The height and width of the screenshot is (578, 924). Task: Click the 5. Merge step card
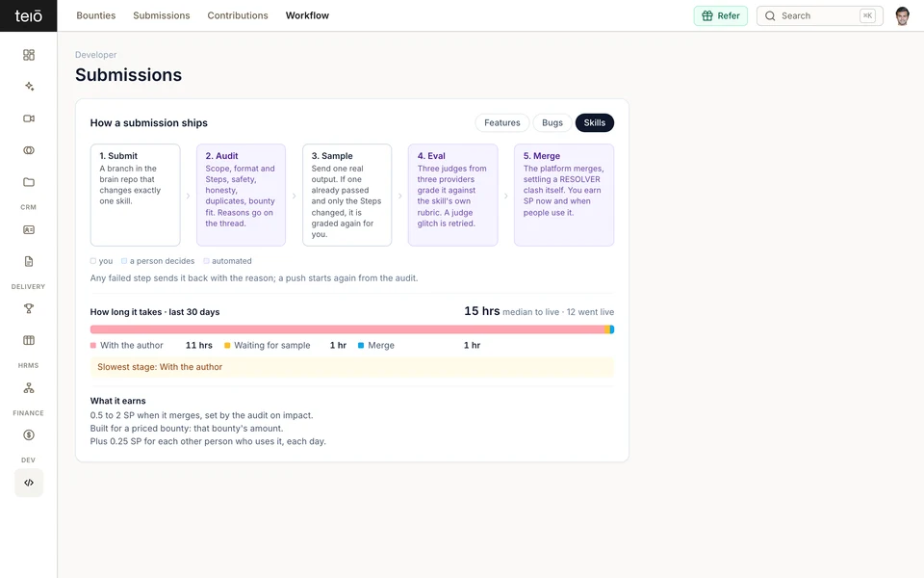(x=564, y=196)
